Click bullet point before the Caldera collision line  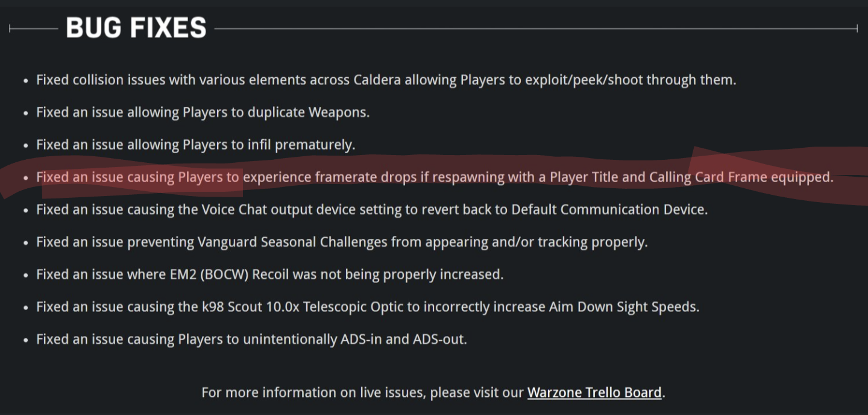point(25,80)
